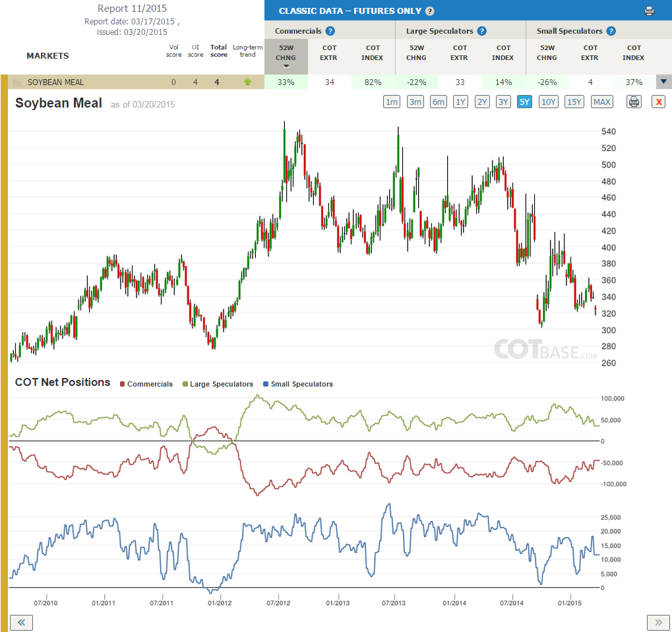The image size is (672, 632).
Task: Choose the 3m range button
Action: pyautogui.click(x=415, y=102)
